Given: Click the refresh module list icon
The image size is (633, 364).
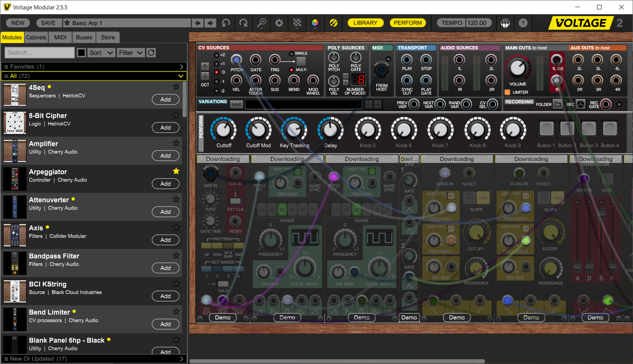Looking at the screenshot, I should (151, 53).
